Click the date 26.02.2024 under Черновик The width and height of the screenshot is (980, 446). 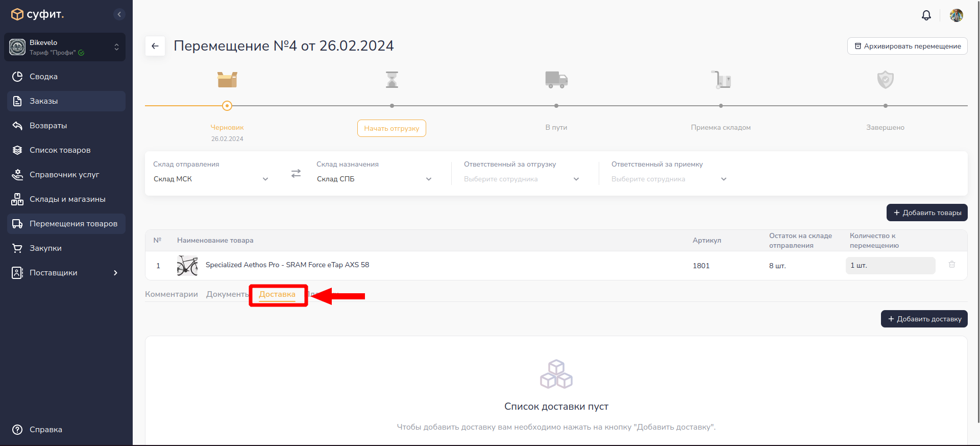(227, 139)
